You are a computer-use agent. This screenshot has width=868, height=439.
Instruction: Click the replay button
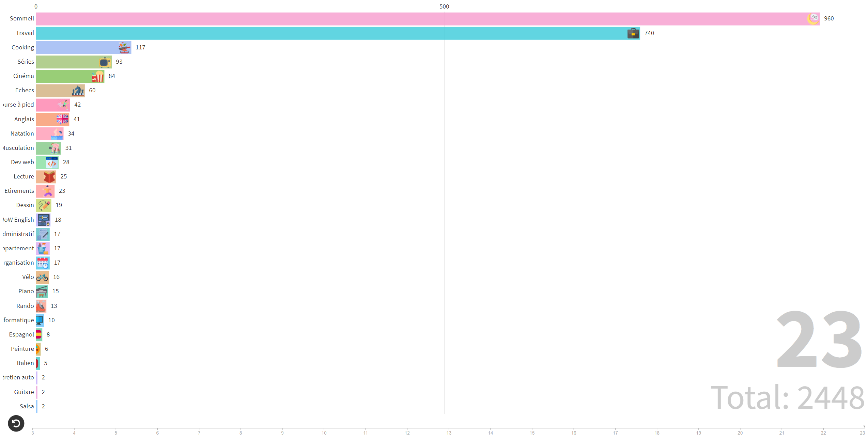coord(16,423)
